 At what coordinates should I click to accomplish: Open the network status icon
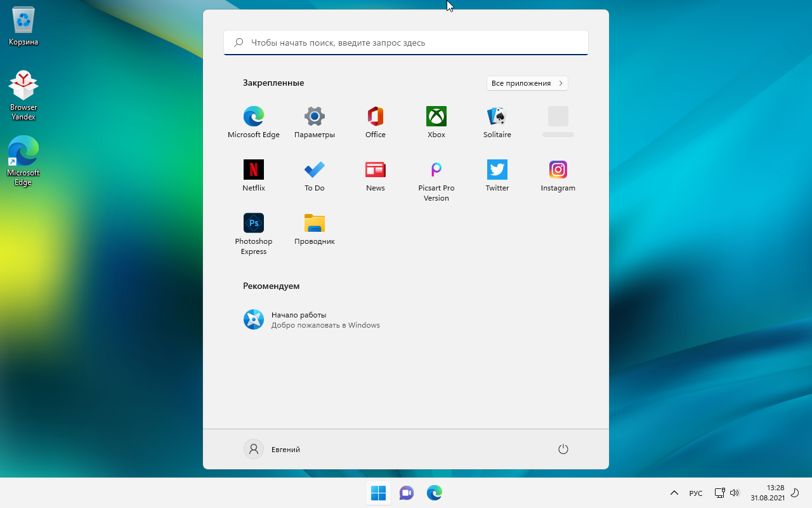719,493
